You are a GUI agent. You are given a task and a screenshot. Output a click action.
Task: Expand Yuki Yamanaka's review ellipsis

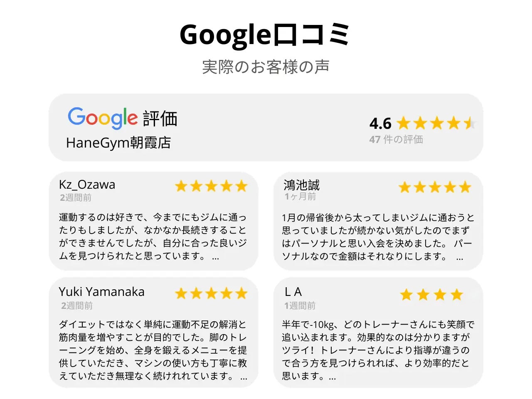click(244, 377)
